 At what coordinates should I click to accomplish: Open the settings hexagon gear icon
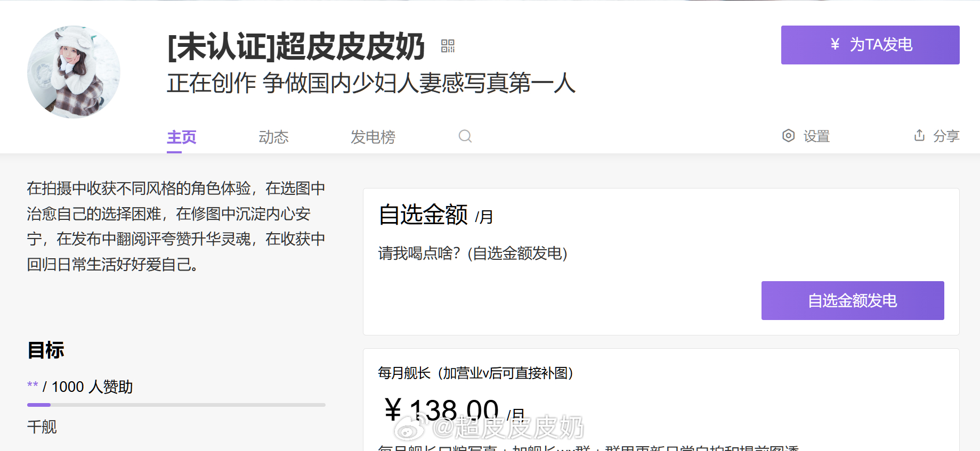(788, 136)
